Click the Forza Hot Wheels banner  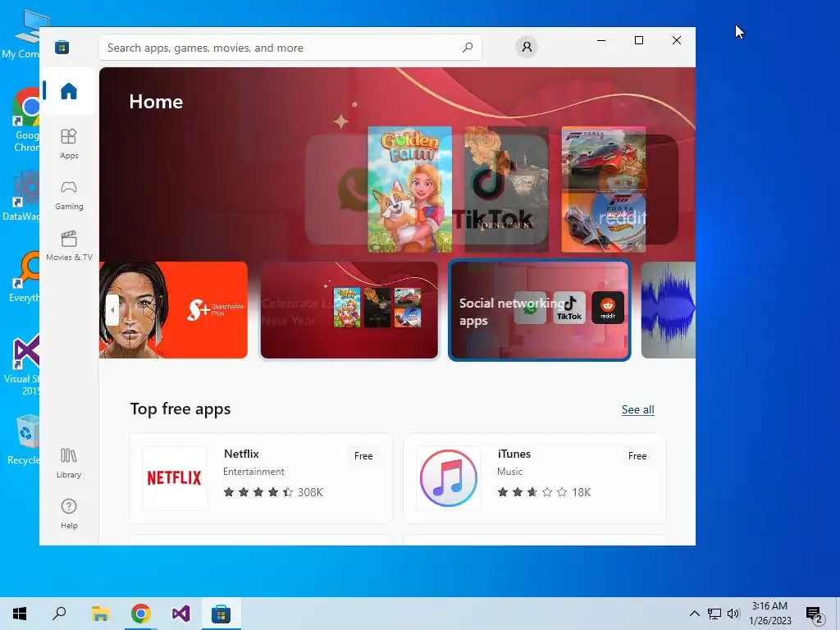tap(603, 221)
